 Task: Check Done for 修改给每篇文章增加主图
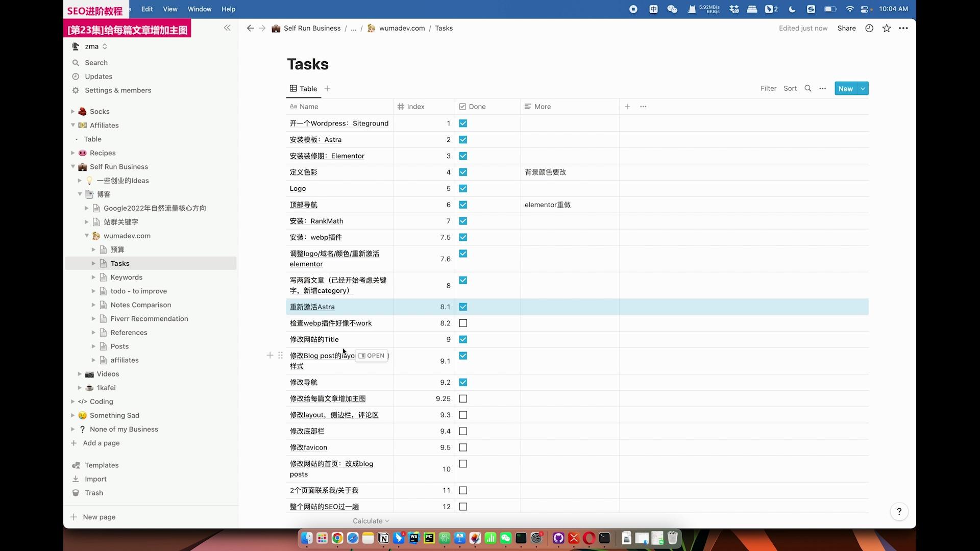[463, 398]
